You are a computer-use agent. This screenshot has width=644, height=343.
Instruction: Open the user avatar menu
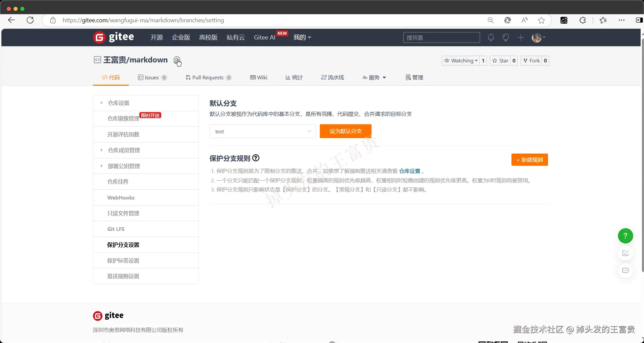tap(538, 37)
